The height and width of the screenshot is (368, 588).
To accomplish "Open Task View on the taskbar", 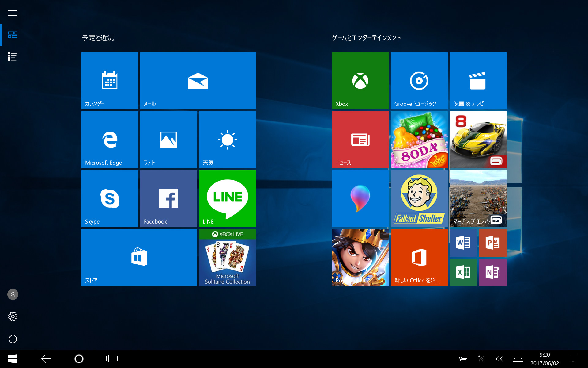I will [x=111, y=358].
